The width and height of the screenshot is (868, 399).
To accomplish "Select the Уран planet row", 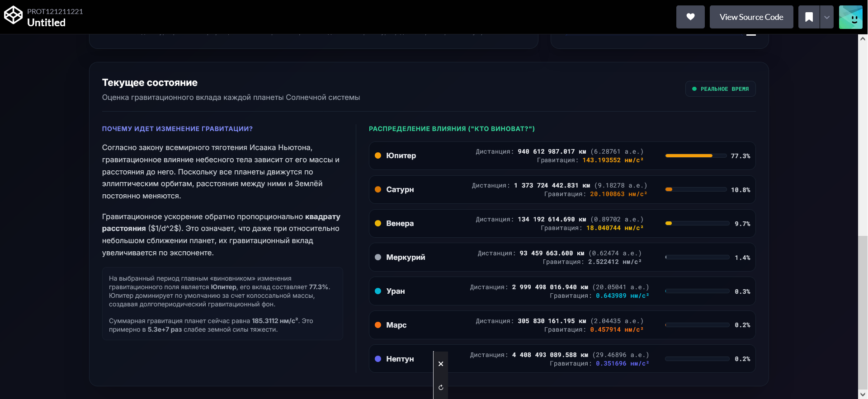I will point(562,291).
